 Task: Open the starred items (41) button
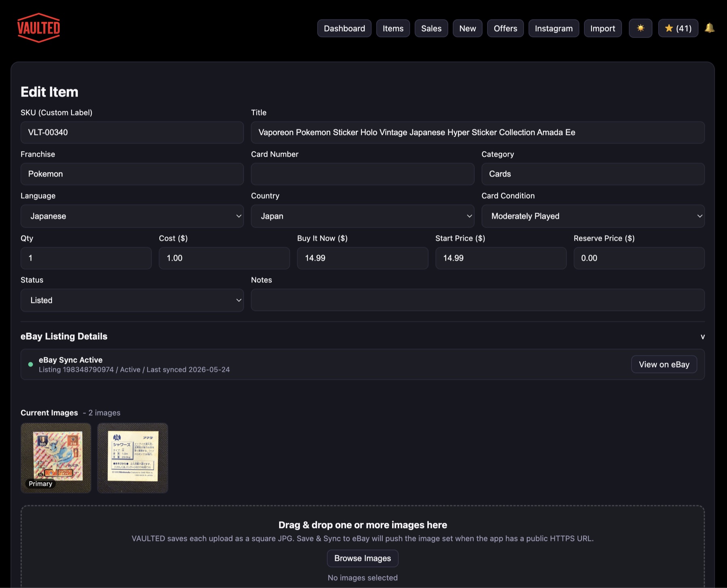coord(678,28)
